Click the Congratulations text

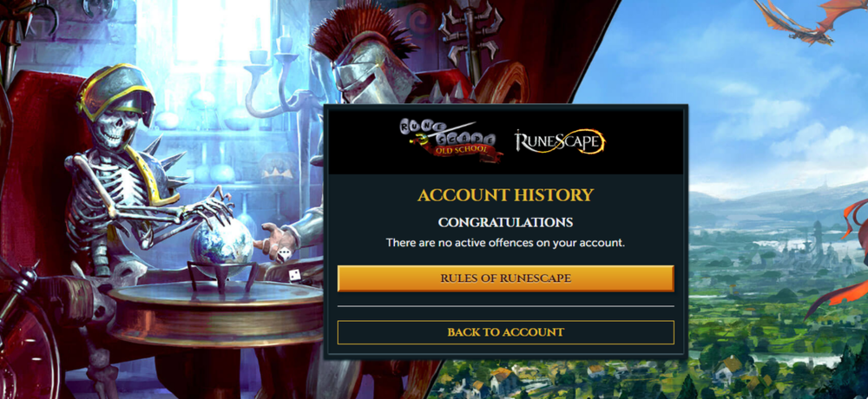[505, 222]
